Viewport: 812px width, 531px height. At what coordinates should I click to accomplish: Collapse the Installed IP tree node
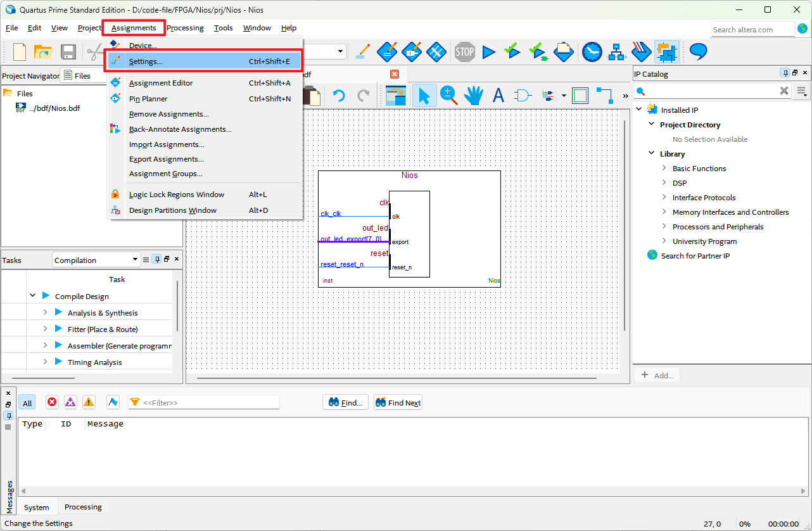[x=638, y=109]
